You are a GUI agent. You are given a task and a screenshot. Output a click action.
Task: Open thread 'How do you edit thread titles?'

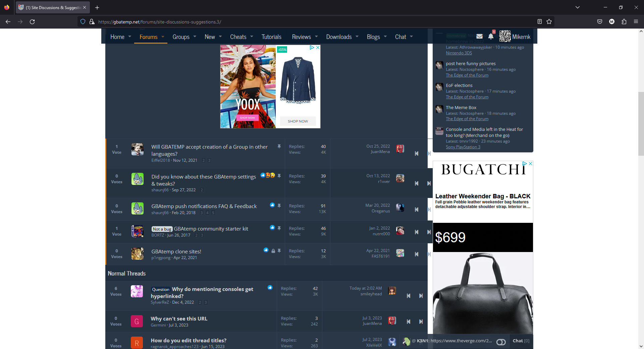pos(189,340)
